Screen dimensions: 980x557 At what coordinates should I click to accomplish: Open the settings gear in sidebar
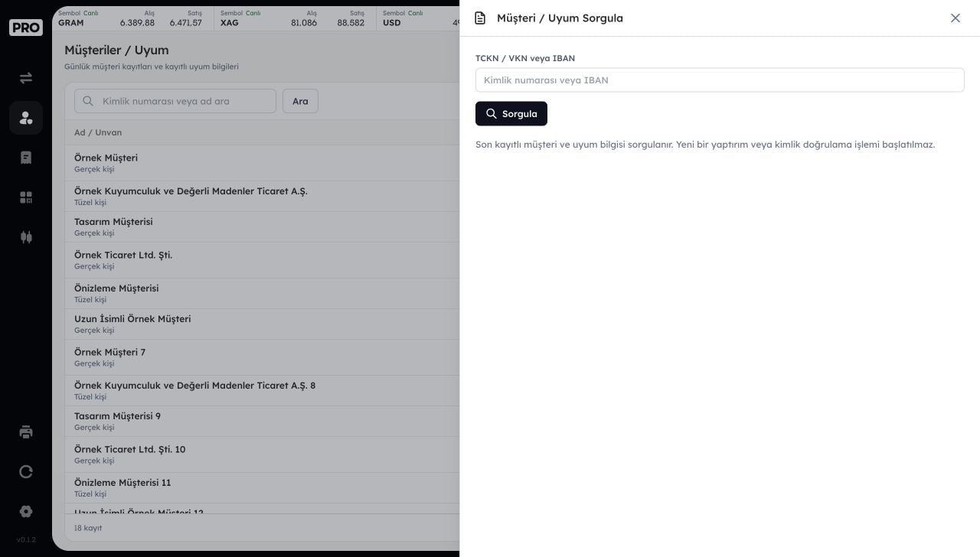point(26,511)
